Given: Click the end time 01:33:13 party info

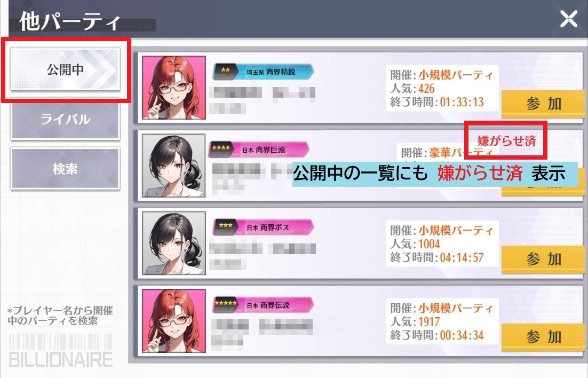Looking at the screenshot, I should click(x=442, y=88).
